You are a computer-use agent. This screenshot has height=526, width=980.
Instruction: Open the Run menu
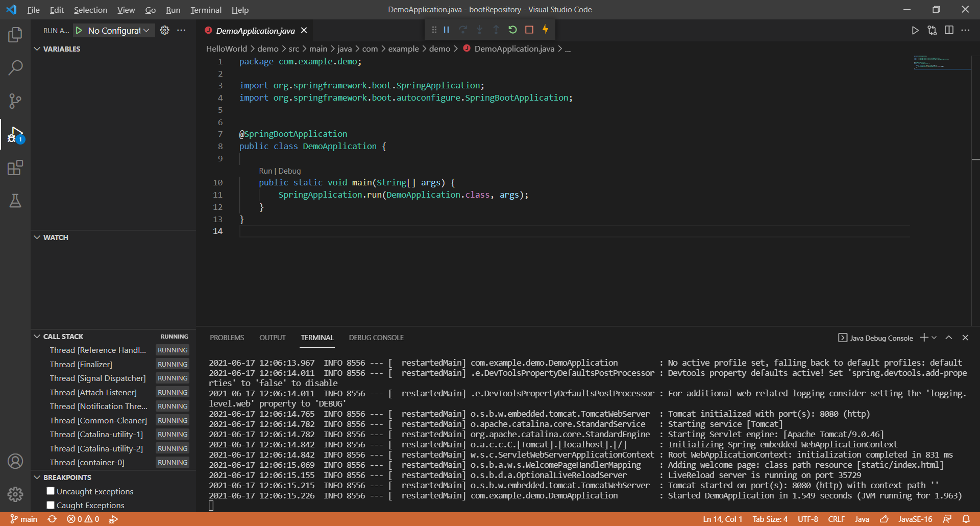pyautogui.click(x=173, y=10)
